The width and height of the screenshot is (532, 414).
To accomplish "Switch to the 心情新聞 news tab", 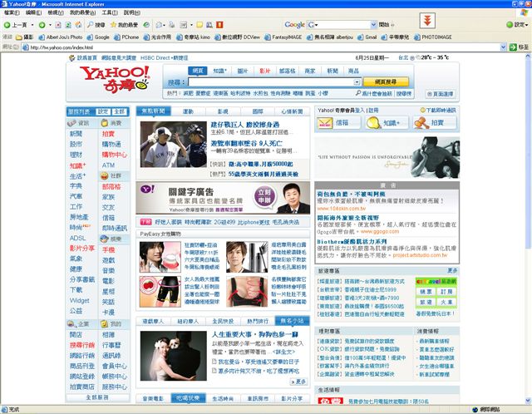I will [x=292, y=111].
